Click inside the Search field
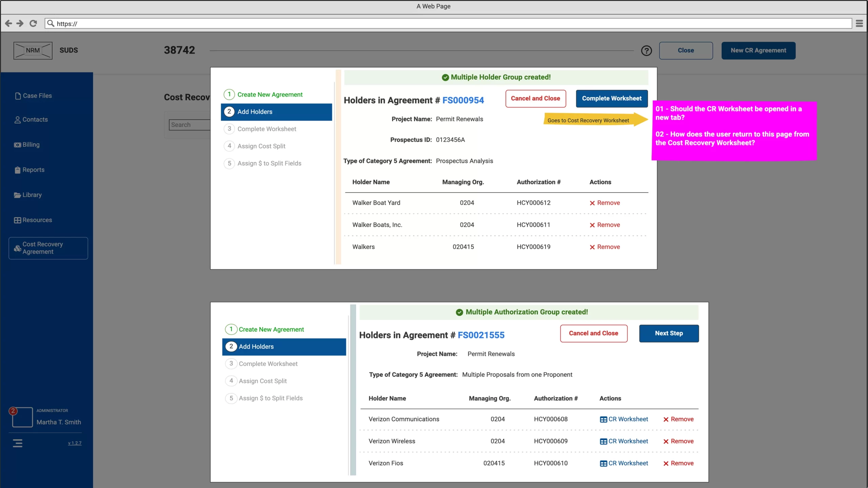 [x=190, y=125]
